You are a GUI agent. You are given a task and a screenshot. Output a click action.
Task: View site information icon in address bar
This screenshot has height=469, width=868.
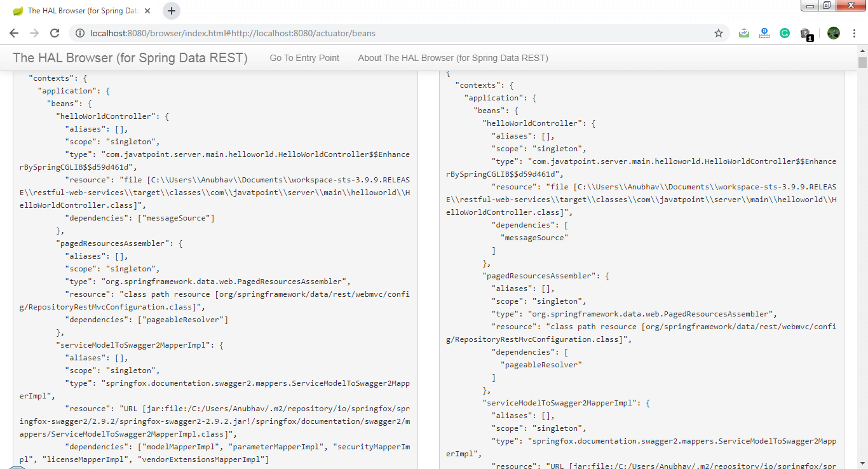click(79, 33)
